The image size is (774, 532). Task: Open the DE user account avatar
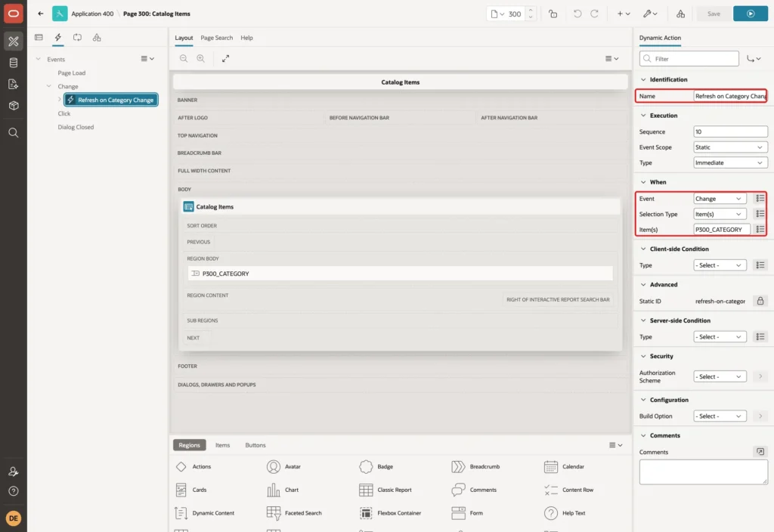click(14, 518)
